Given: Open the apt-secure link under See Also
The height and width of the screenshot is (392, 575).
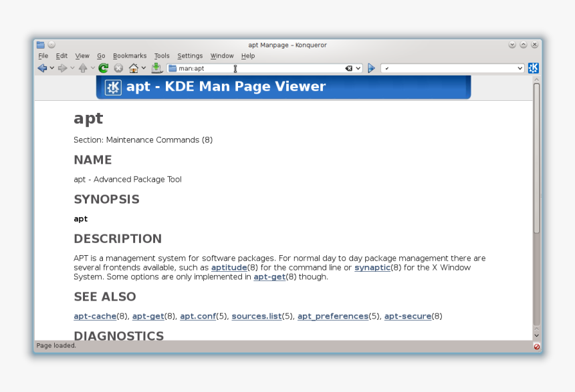Looking at the screenshot, I should [x=408, y=316].
